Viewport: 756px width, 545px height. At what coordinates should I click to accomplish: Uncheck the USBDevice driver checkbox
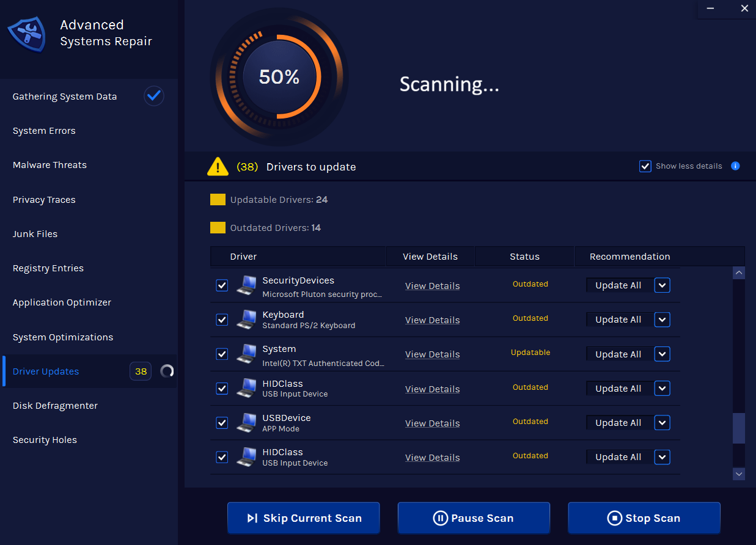coord(222,423)
